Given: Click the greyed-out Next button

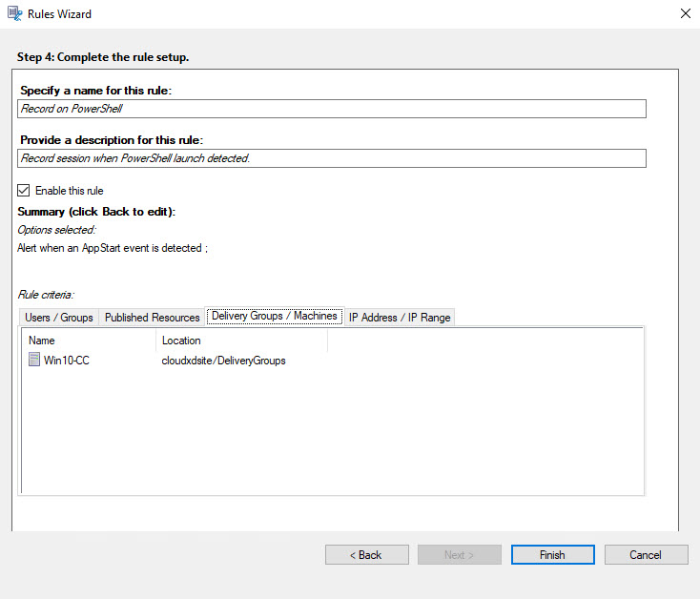Looking at the screenshot, I should click(x=460, y=555).
